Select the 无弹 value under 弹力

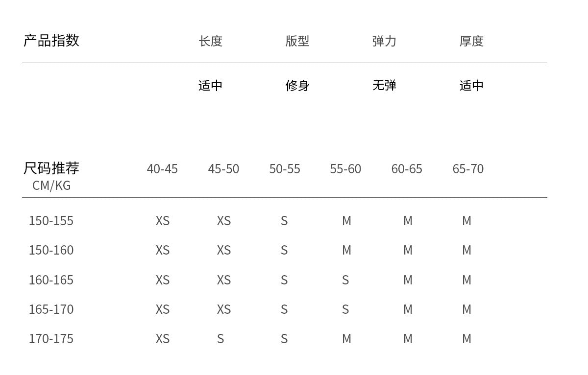tap(384, 86)
